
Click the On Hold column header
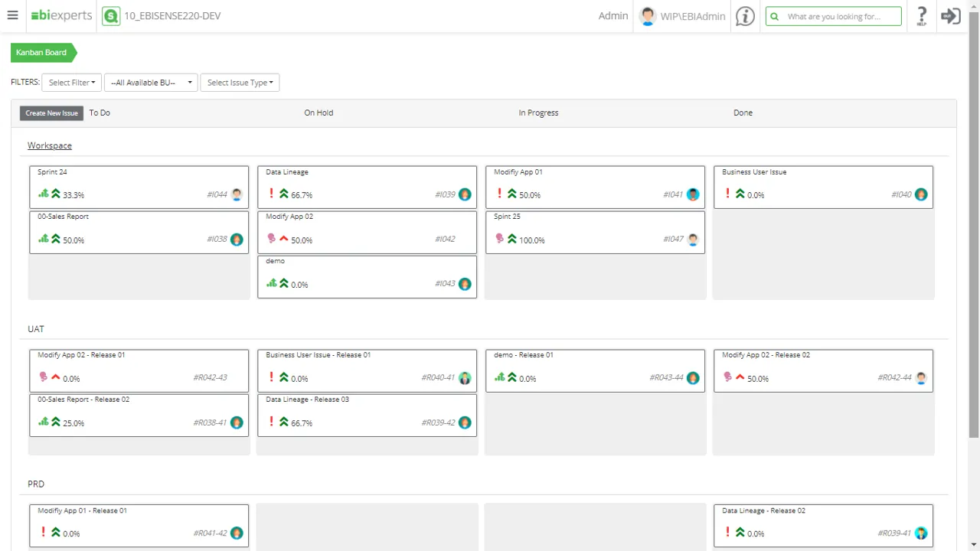[x=318, y=112]
